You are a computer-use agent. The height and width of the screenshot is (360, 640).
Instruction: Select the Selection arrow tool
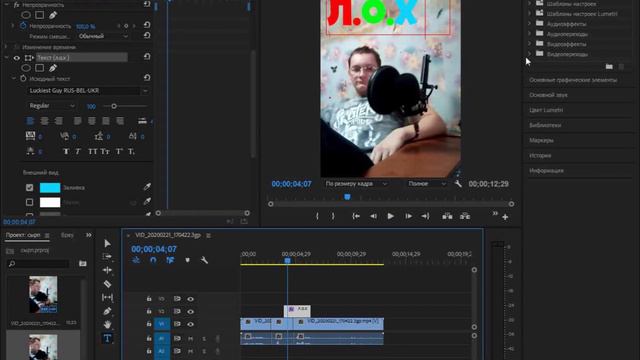(107, 244)
